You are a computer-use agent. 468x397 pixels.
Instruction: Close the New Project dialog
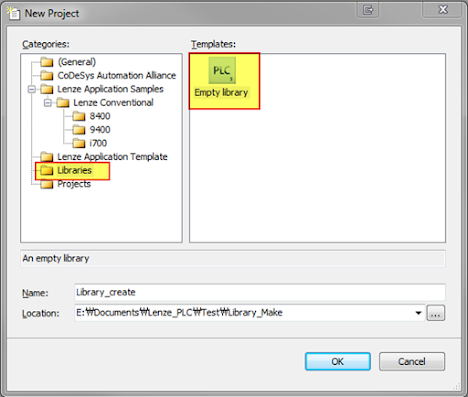(442, 10)
